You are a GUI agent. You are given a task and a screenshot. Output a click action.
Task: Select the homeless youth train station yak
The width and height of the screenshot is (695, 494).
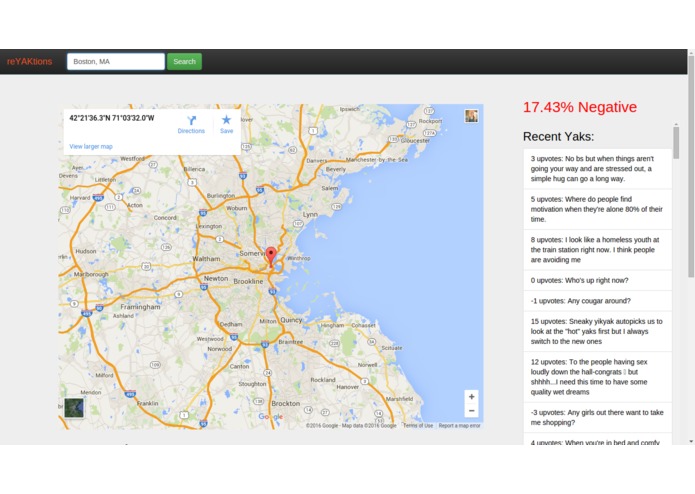click(597, 250)
